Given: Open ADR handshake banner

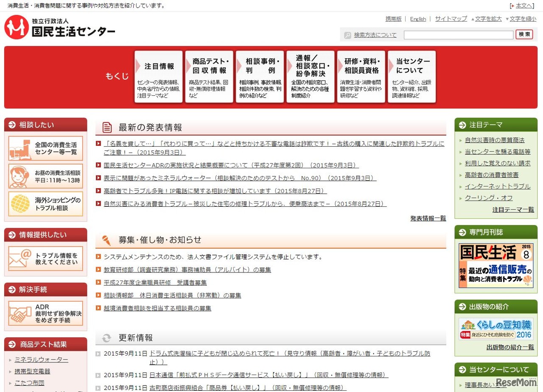Looking at the screenshot, I should click(x=46, y=314).
